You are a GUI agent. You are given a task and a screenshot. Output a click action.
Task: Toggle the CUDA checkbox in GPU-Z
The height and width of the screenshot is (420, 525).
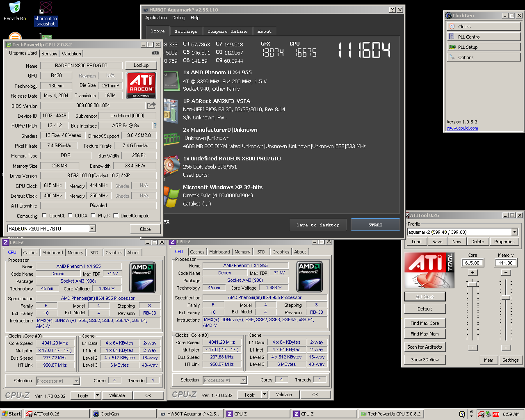(70, 216)
